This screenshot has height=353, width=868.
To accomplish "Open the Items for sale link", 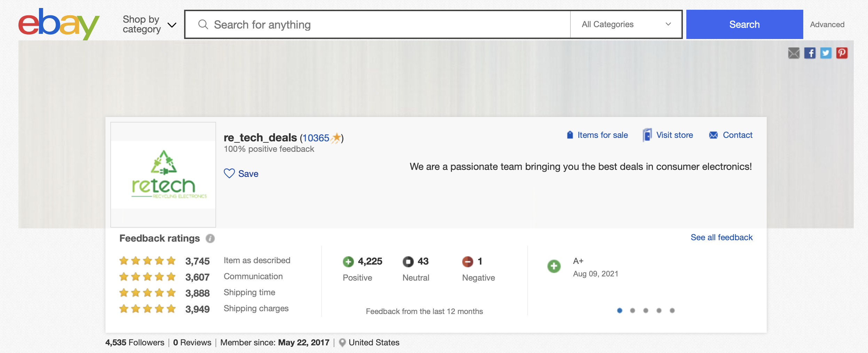I will (x=603, y=135).
